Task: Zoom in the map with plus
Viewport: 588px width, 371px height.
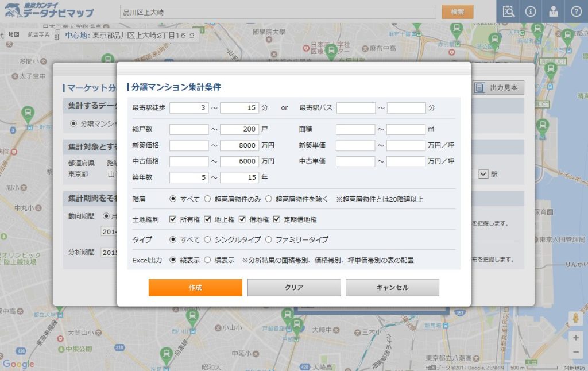Action: (575, 338)
